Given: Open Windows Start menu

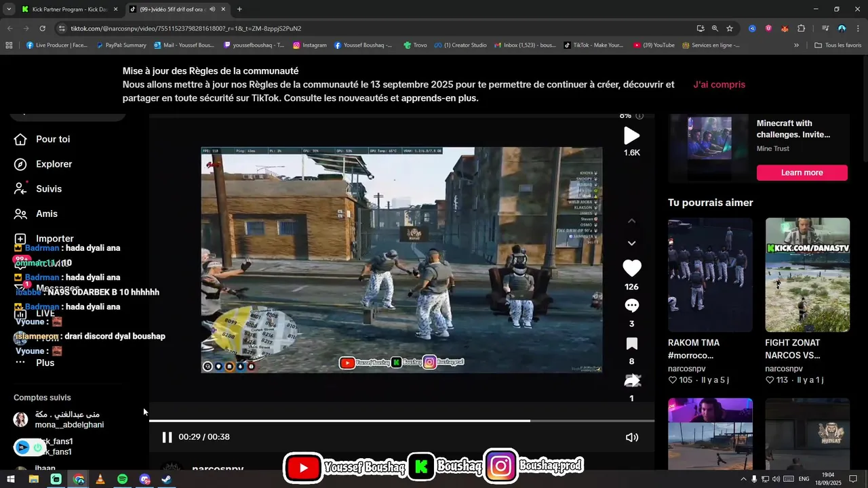Looking at the screenshot, I should 10,479.
